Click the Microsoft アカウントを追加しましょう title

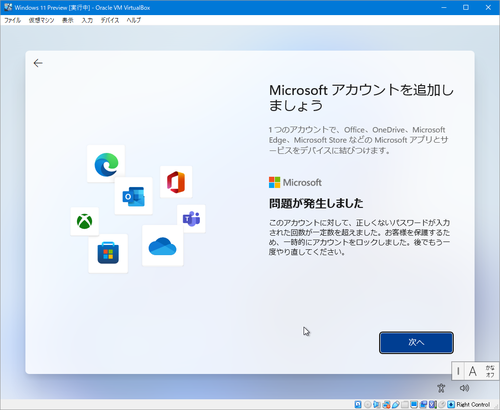tap(361, 98)
